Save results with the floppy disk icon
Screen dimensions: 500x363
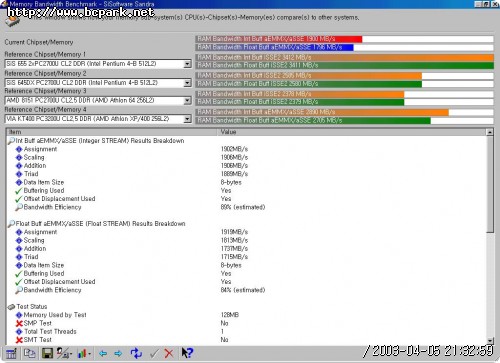[47, 353]
